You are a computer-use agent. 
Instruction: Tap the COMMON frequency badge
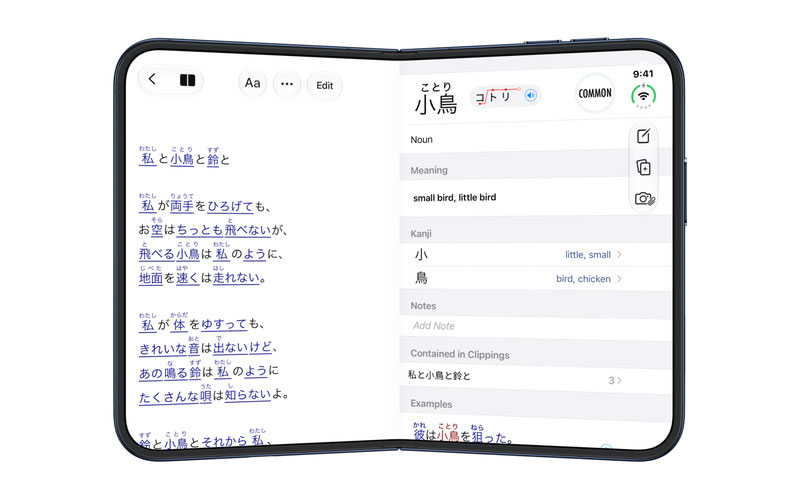pyautogui.click(x=595, y=93)
